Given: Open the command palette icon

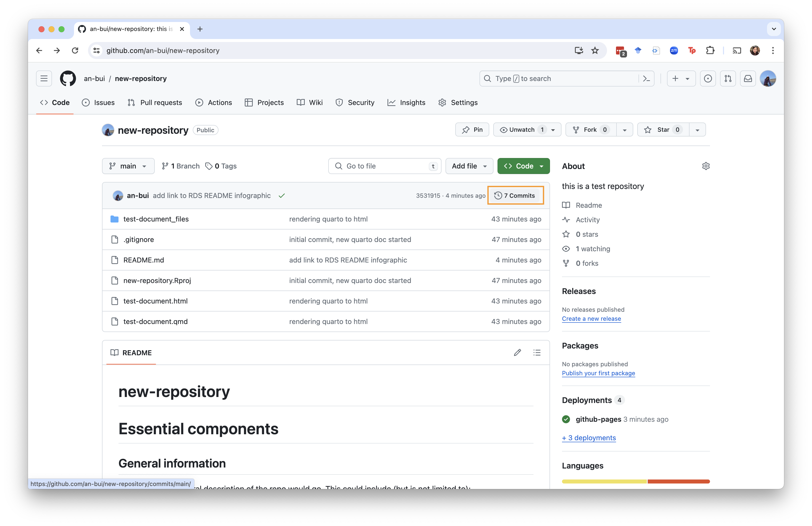Looking at the screenshot, I should click(x=646, y=78).
